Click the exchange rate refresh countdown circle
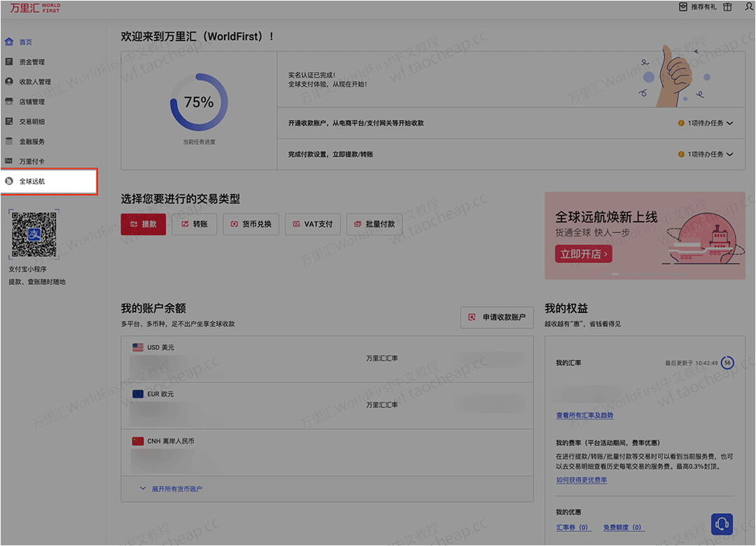Screen dimensions: 756x546 pyautogui.click(x=727, y=362)
